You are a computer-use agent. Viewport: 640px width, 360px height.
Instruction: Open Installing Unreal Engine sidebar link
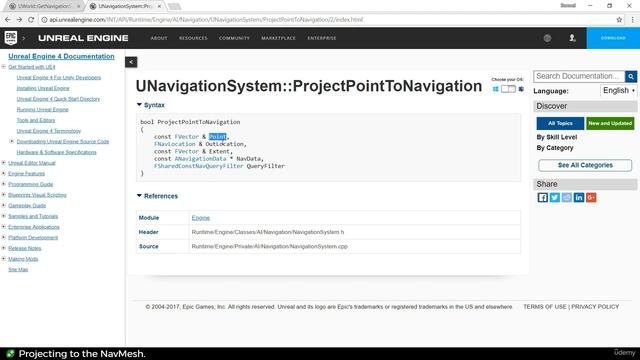pos(43,88)
